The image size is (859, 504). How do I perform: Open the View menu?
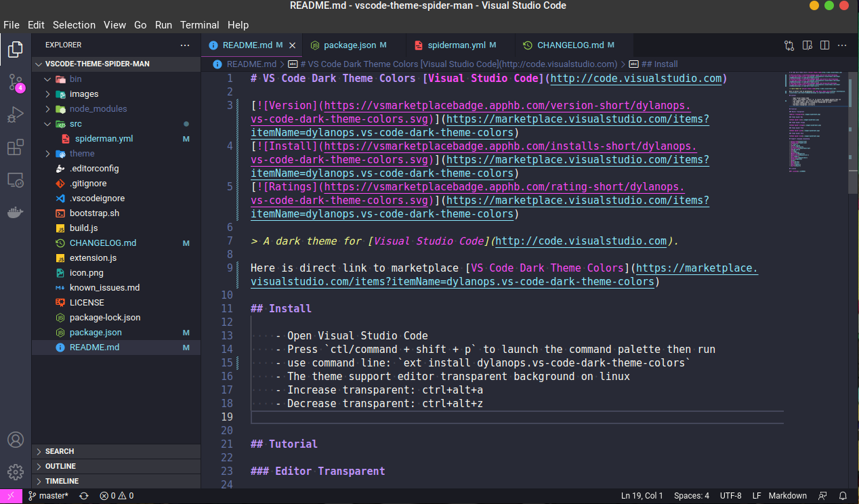click(114, 24)
